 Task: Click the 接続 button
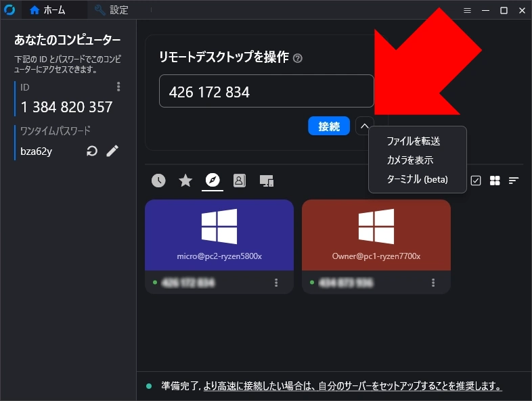pyautogui.click(x=329, y=126)
